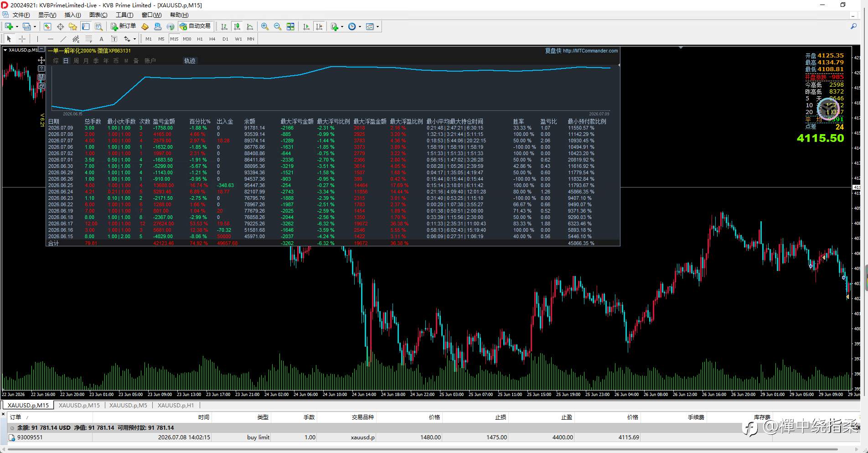Expand the profiles dropdown arrow
This screenshot has width=868, height=453.
[35, 26]
